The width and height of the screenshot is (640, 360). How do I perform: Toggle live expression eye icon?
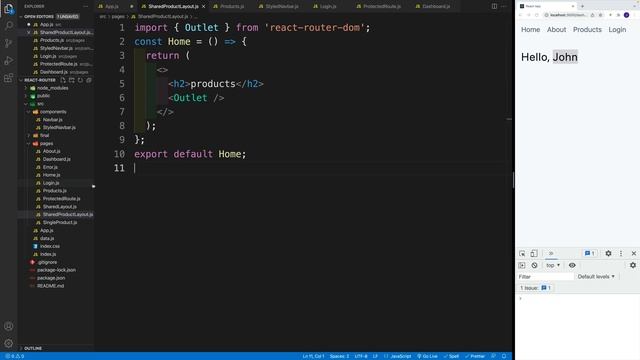point(572,265)
